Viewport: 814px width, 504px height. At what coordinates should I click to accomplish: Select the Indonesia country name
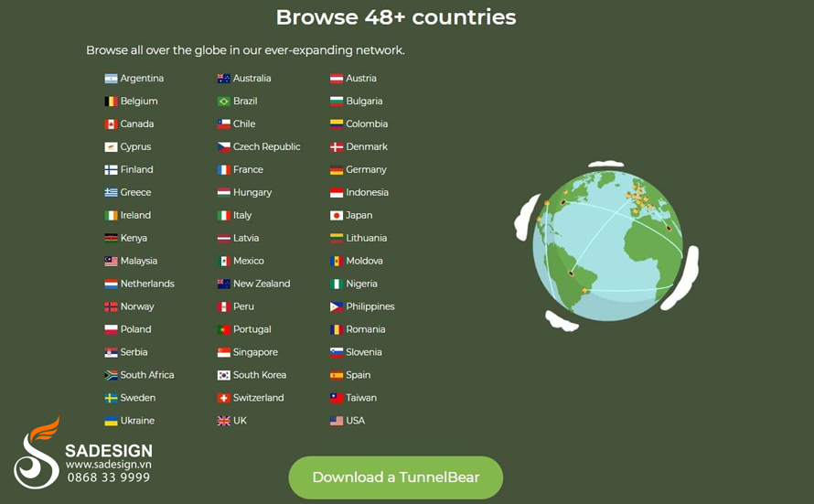click(367, 193)
